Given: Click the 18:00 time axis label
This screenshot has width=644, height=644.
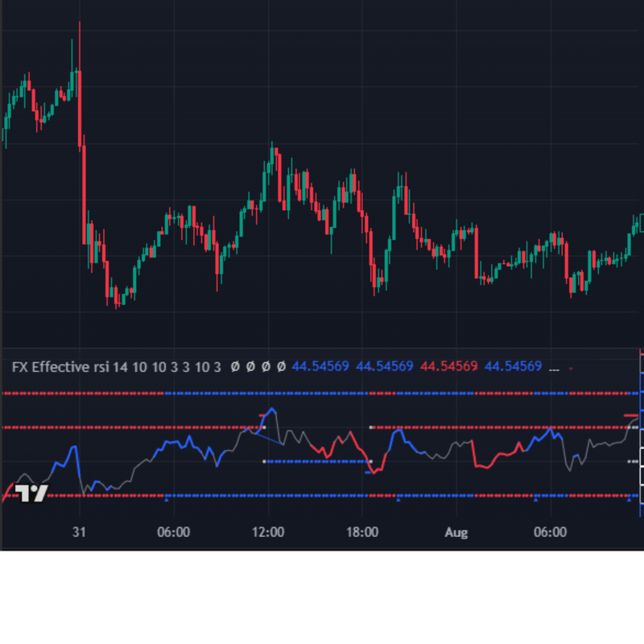Looking at the screenshot, I should 362,532.
